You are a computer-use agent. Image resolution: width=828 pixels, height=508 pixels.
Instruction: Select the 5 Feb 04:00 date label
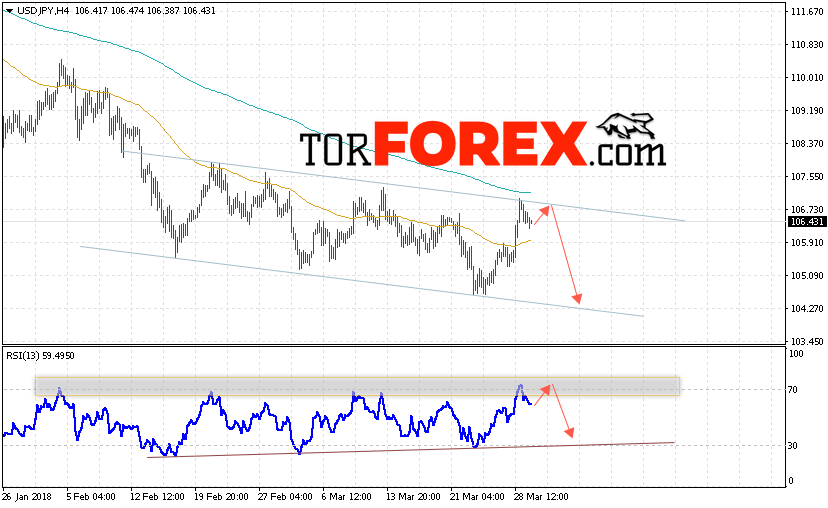tap(91, 497)
